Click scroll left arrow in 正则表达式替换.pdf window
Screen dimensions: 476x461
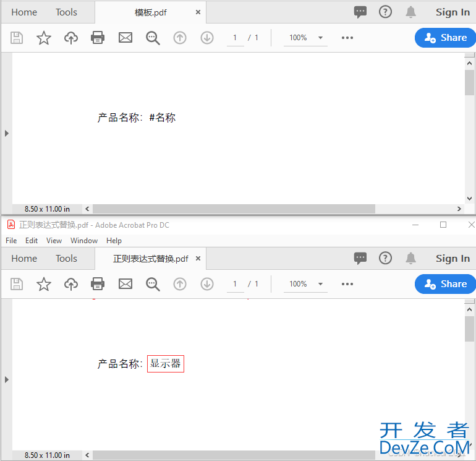coord(87,455)
